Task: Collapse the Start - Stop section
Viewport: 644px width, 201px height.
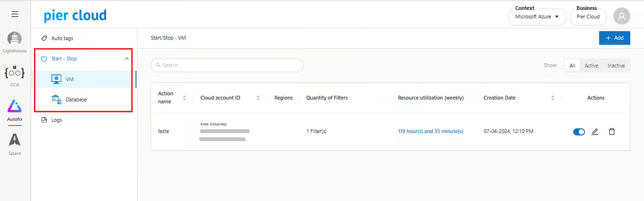Action: (x=127, y=59)
